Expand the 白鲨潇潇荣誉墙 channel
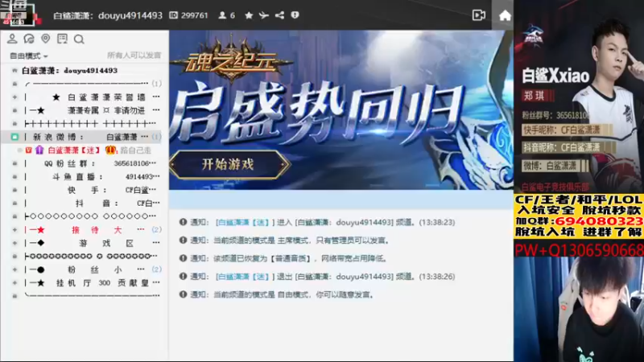The width and height of the screenshot is (644, 362). [14, 97]
